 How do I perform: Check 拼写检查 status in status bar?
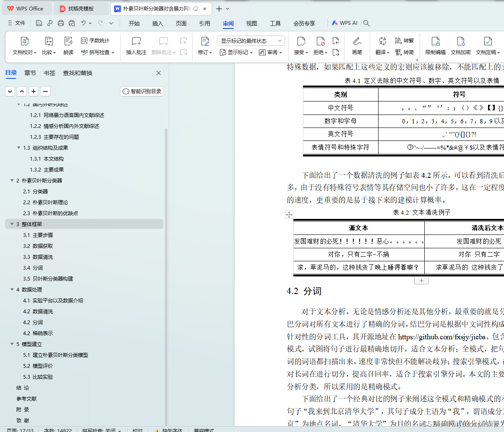coord(101,430)
